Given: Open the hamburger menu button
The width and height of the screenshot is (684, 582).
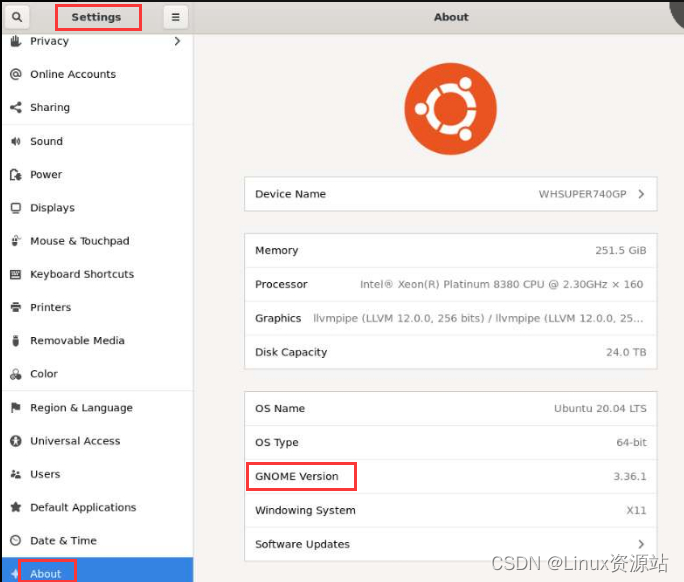Looking at the screenshot, I should point(175,17).
